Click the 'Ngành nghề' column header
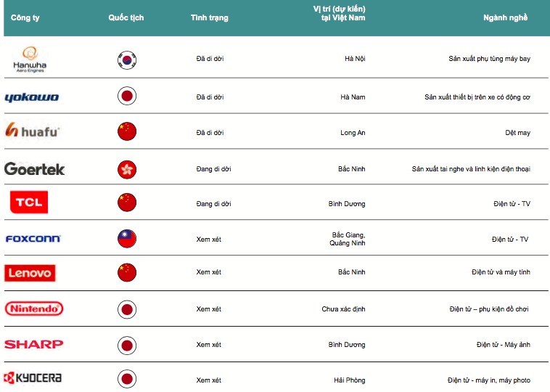This screenshot has width=550, height=392. point(506,17)
